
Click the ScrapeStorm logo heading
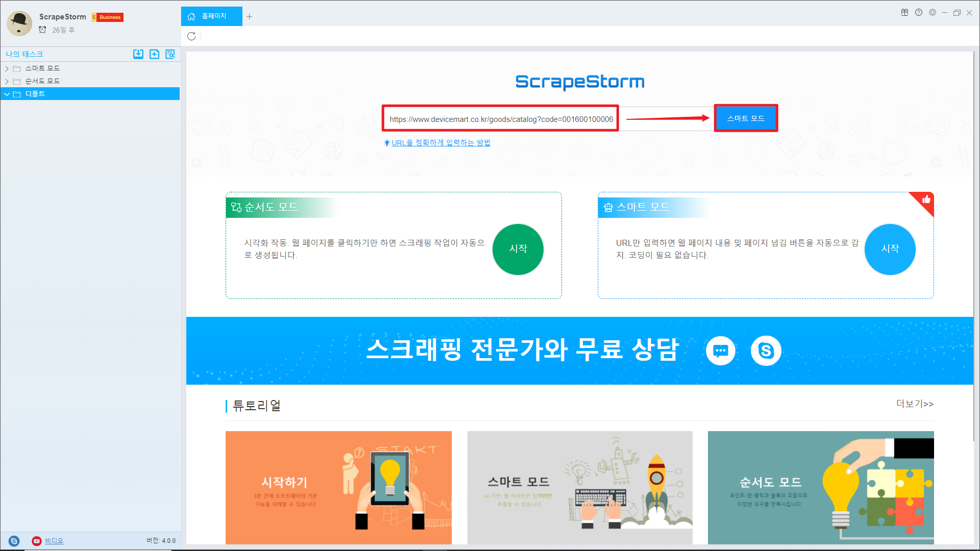click(x=580, y=82)
